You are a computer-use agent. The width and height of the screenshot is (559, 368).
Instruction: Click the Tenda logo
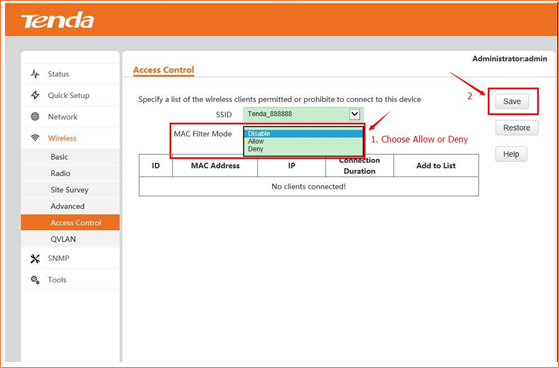click(57, 21)
